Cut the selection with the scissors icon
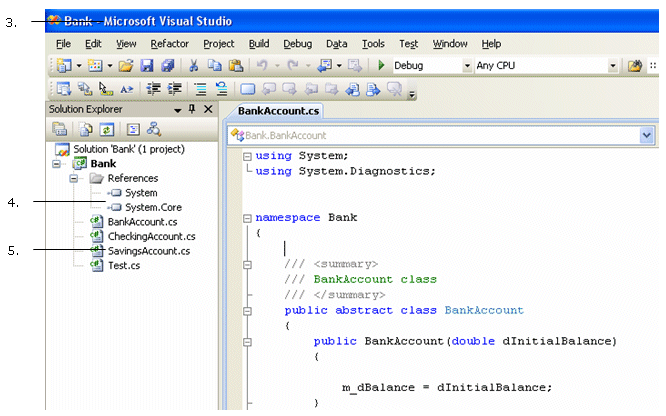666x416 pixels. click(x=194, y=65)
